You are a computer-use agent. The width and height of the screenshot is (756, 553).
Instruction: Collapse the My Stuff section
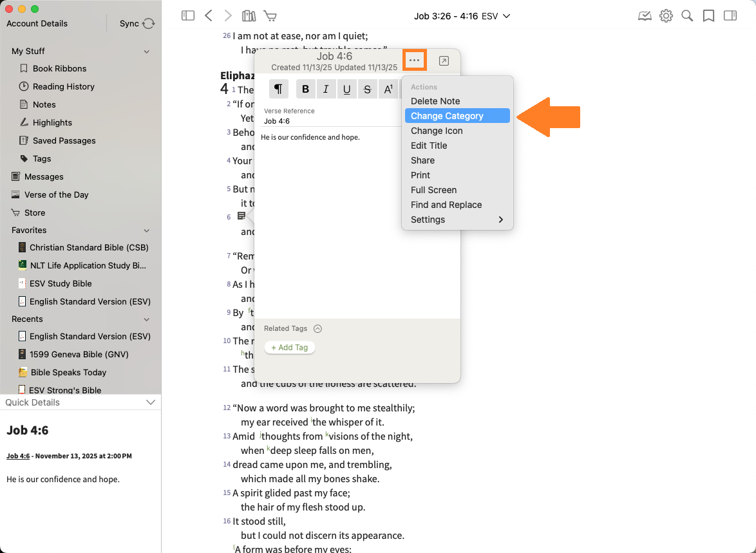[146, 52]
